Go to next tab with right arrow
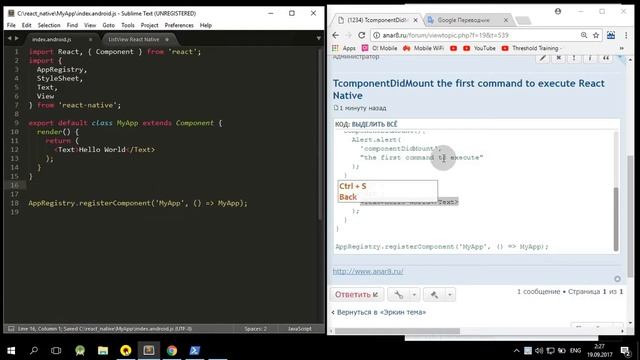640x360 pixels. [x=17, y=38]
